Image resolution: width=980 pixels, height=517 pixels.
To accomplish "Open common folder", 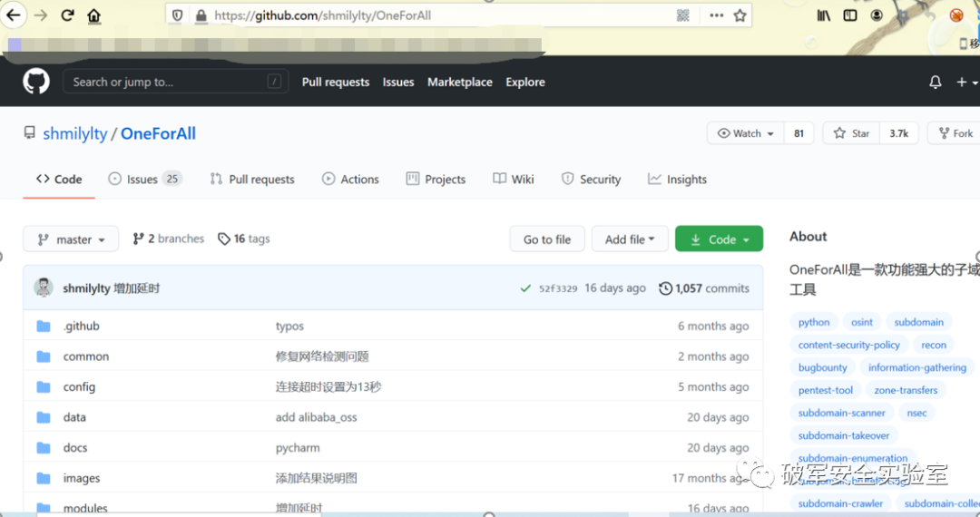I will tap(86, 356).
